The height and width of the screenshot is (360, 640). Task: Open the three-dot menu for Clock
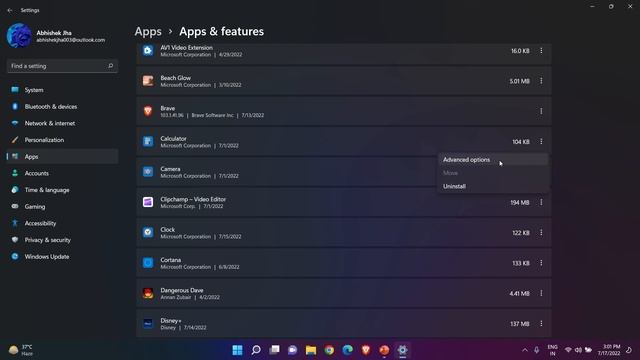pos(541,232)
